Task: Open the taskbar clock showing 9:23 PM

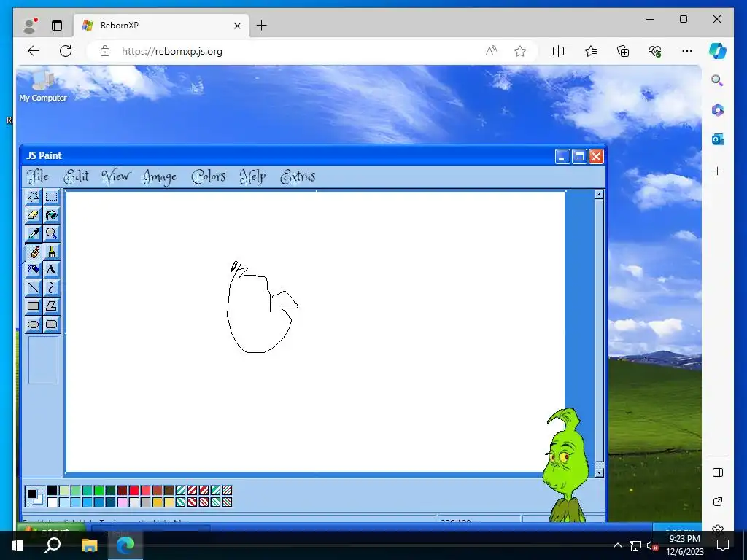Action: pos(684,545)
